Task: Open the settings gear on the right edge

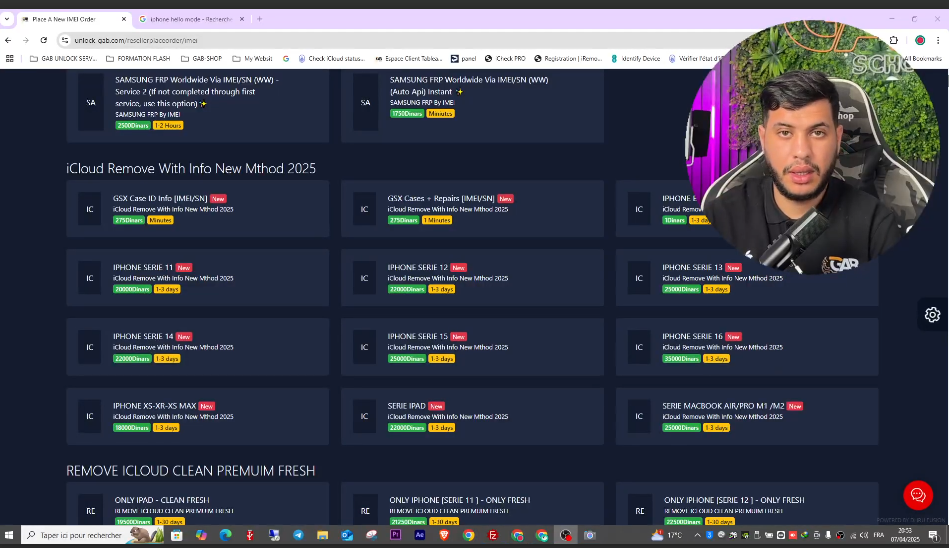Action: pyautogui.click(x=932, y=314)
